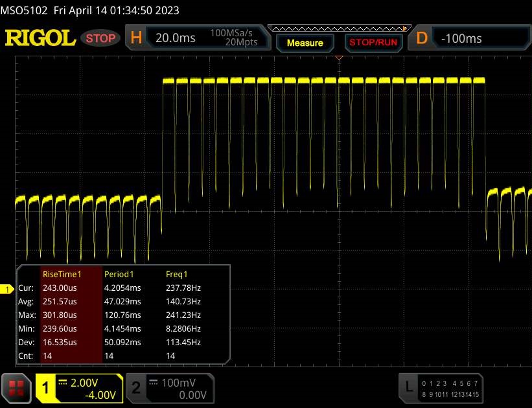The height and width of the screenshot is (408, 532).
Task: Select the 120.76ms max period value
Action: (x=122, y=315)
